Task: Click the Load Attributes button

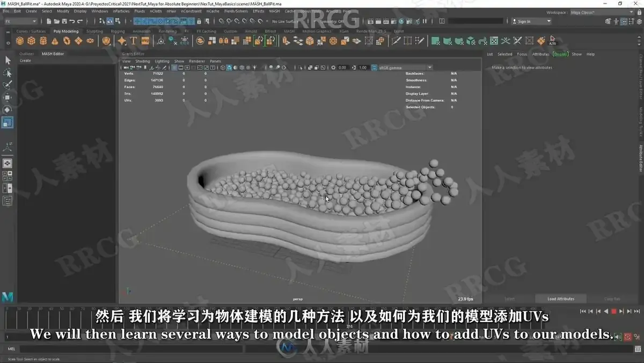Action: pos(561,299)
